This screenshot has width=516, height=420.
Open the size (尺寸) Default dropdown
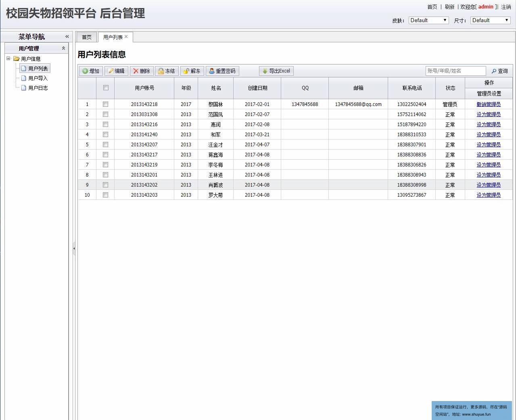(x=490, y=20)
